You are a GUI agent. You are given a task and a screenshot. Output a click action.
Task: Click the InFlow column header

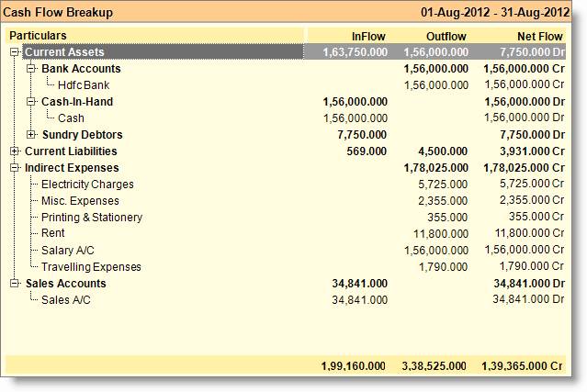point(368,37)
